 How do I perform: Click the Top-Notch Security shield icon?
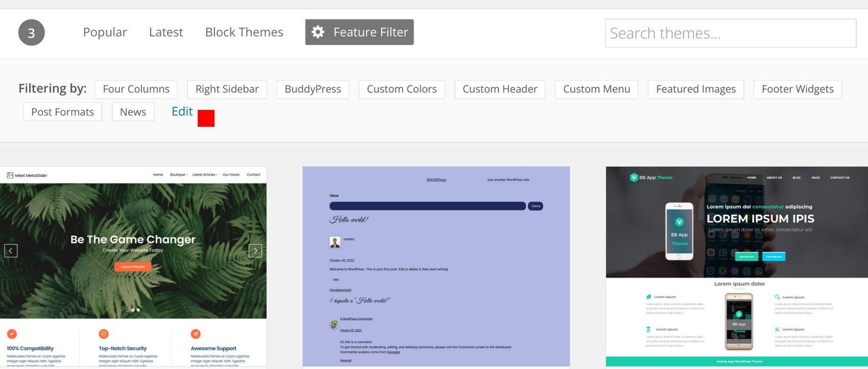point(104,334)
